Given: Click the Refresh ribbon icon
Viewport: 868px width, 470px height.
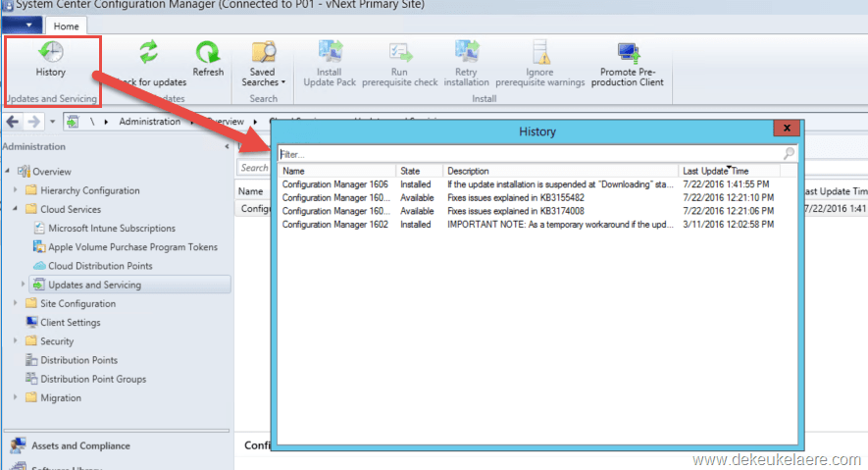Looking at the screenshot, I should 208,52.
